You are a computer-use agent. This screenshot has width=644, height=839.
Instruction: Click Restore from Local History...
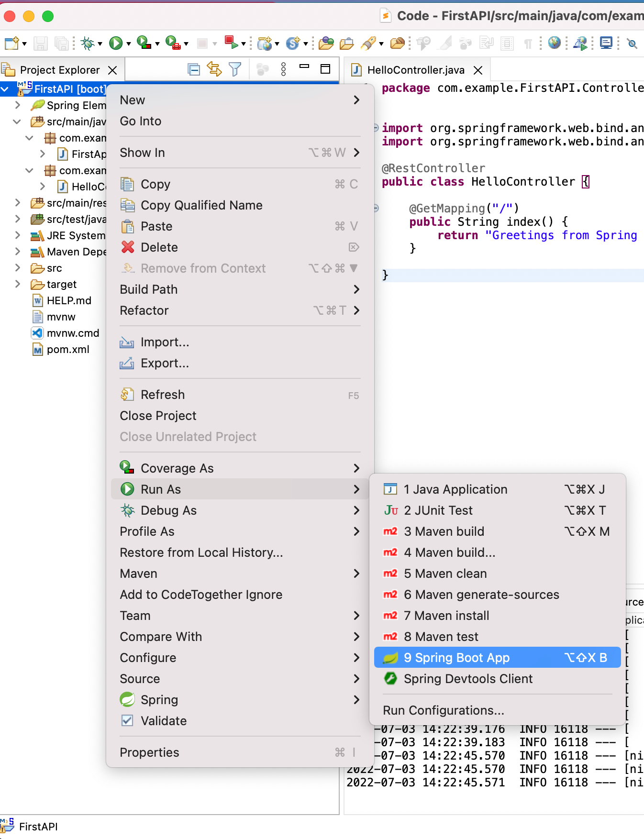[x=240, y=552]
